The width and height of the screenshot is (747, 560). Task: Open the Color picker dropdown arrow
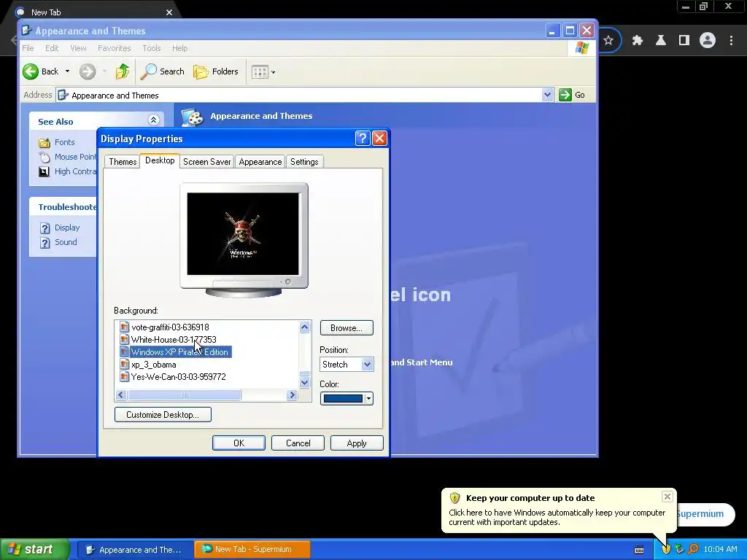point(368,399)
